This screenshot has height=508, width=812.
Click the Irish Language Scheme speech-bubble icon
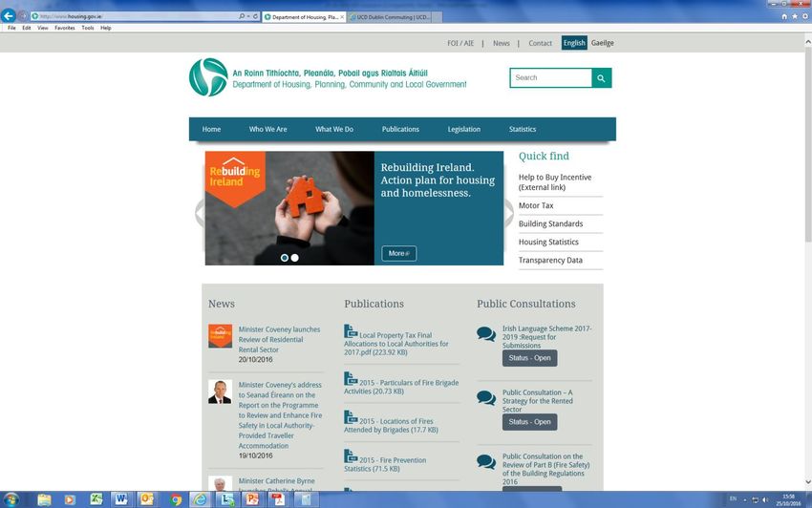pyautogui.click(x=486, y=334)
